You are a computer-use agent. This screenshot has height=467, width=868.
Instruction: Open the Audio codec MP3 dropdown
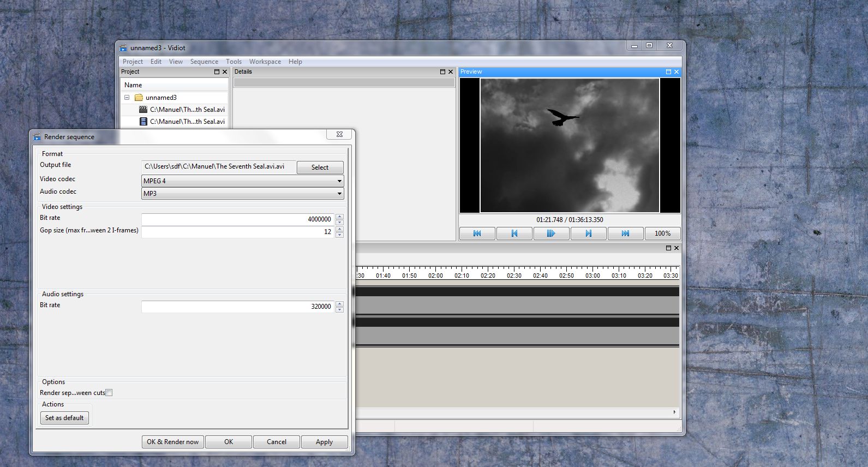pyautogui.click(x=243, y=194)
